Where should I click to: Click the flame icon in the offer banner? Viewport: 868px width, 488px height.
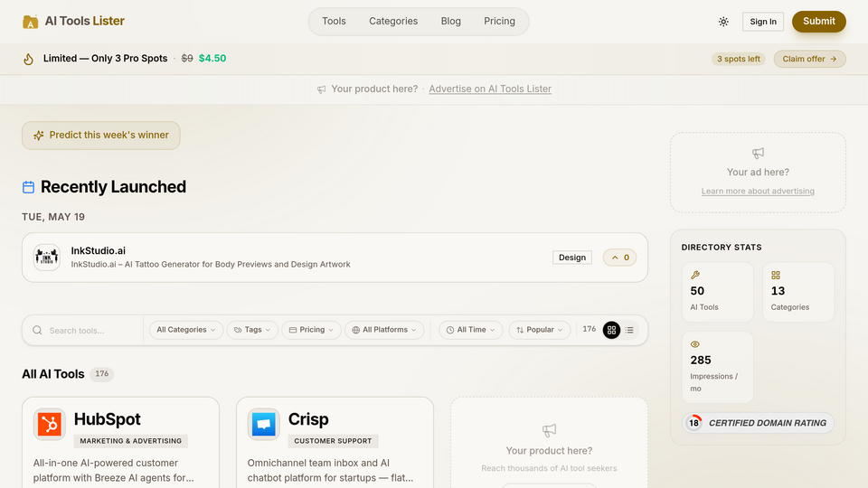coord(28,59)
